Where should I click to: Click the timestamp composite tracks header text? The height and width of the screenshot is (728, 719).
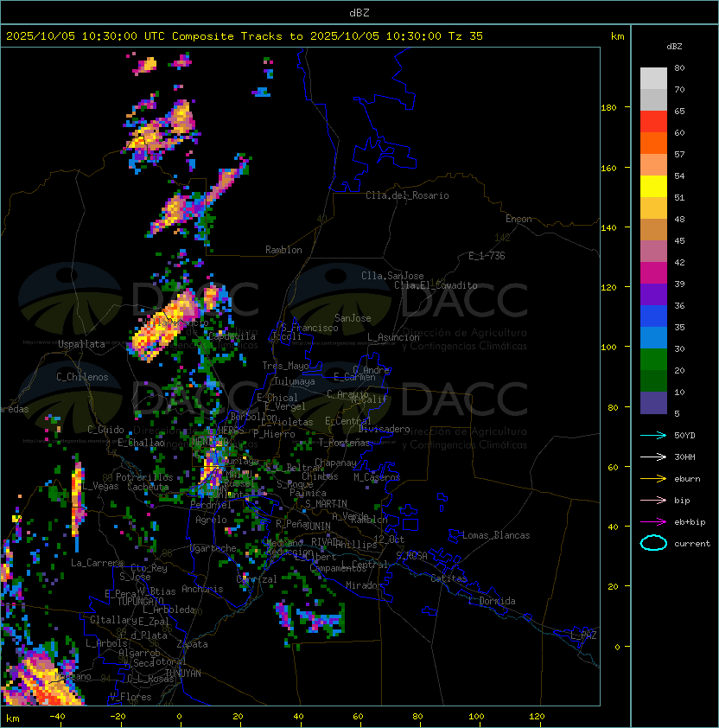pyautogui.click(x=245, y=36)
